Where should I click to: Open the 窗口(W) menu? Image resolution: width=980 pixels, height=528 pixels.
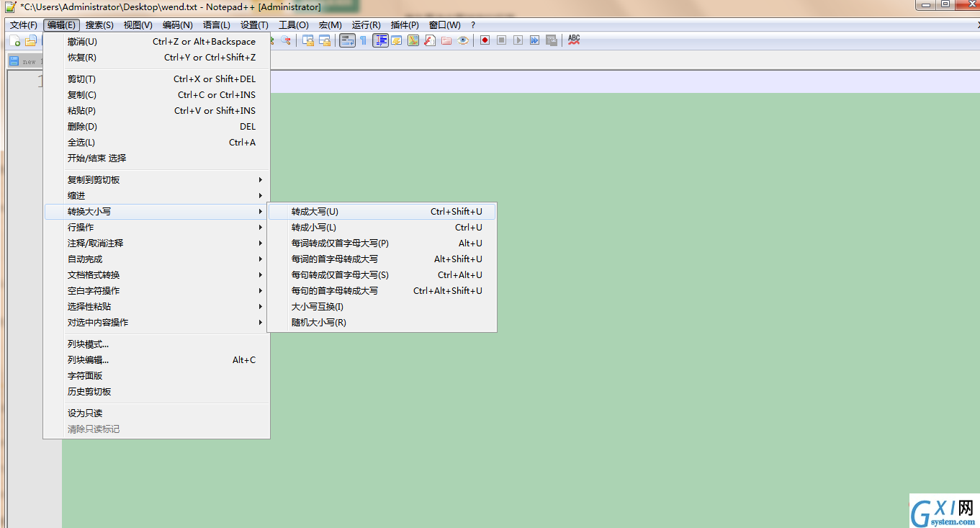pyautogui.click(x=444, y=25)
